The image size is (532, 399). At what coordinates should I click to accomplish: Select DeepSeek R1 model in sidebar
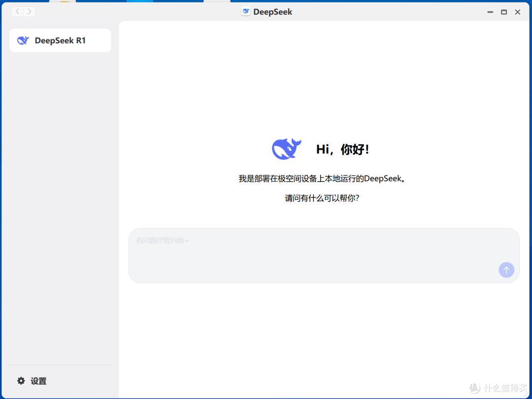[x=60, y=40]
